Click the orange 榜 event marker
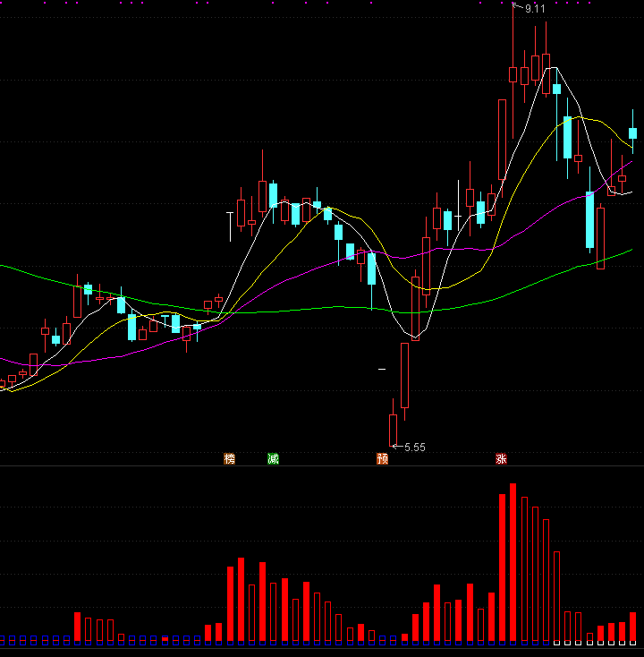Viewport: 644px width, 657px height. (230, 459)
